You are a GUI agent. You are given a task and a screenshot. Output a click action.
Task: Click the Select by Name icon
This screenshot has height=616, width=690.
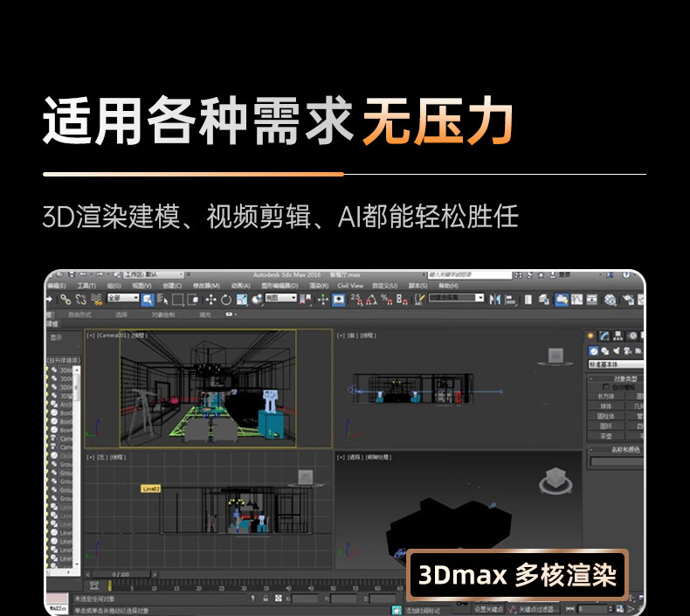[162, 299]
